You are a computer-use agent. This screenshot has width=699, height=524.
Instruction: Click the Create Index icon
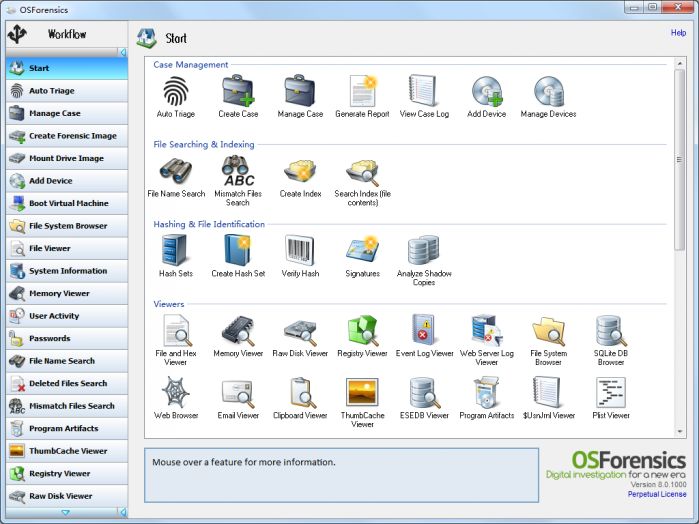300,172
